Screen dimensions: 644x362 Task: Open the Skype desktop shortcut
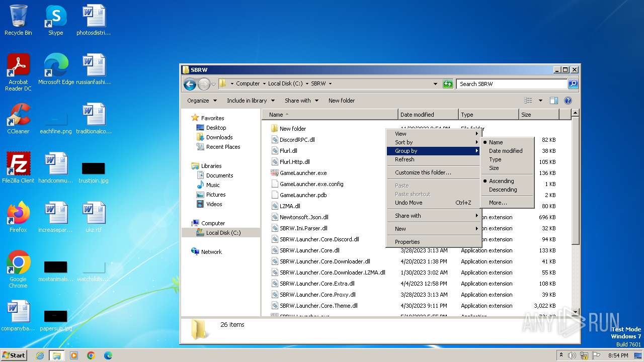coord(55,20)
